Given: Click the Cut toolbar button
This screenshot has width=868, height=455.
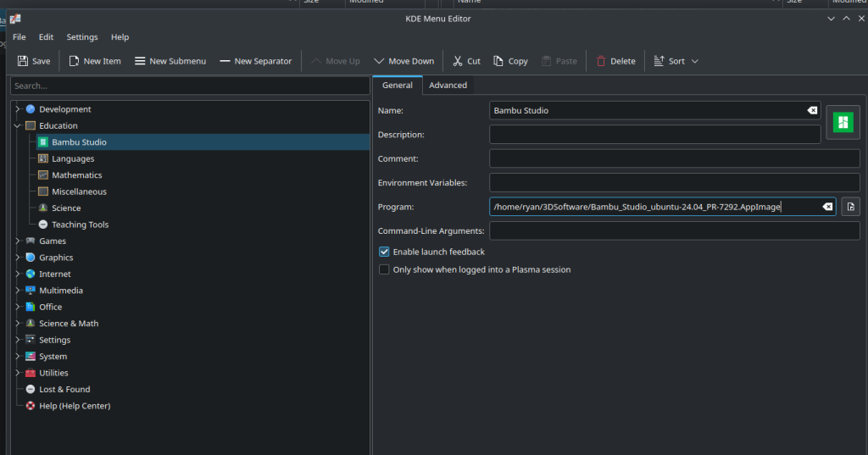Looking at the screenshot, I should (466, 61).
